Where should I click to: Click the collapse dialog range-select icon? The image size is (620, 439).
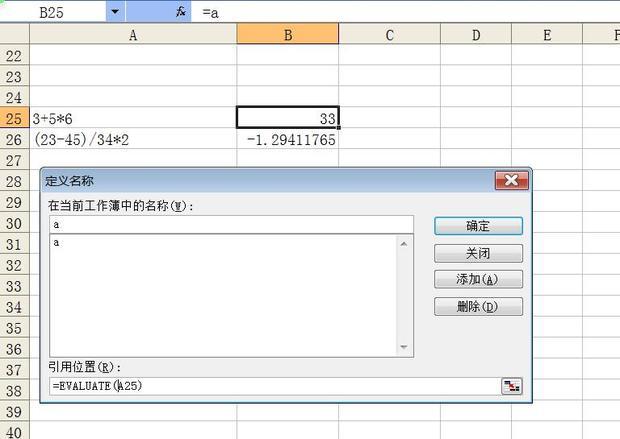coord(511,386)
